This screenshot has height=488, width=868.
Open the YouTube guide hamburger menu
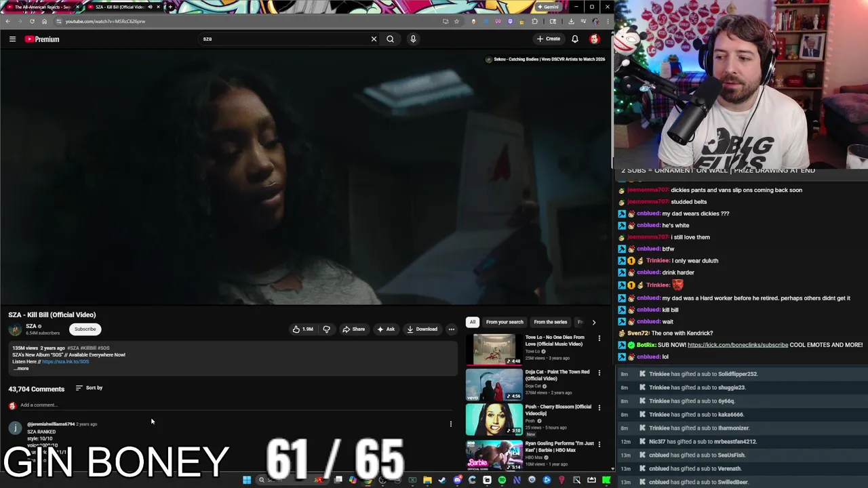point(12,39)
